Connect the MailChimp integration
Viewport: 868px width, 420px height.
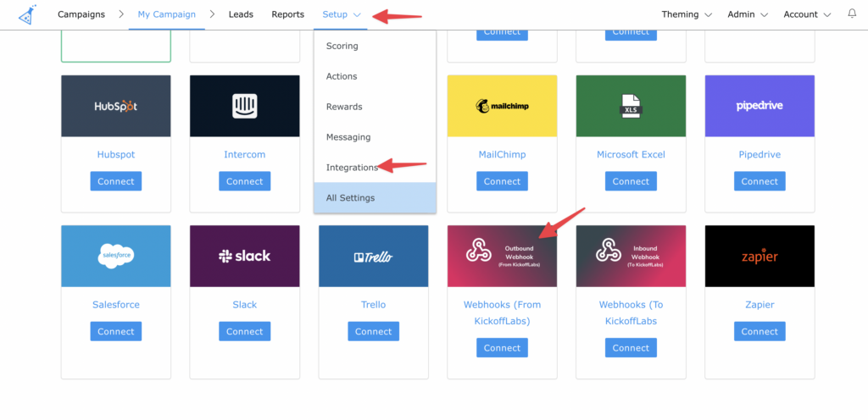click(x=502, y=181)
